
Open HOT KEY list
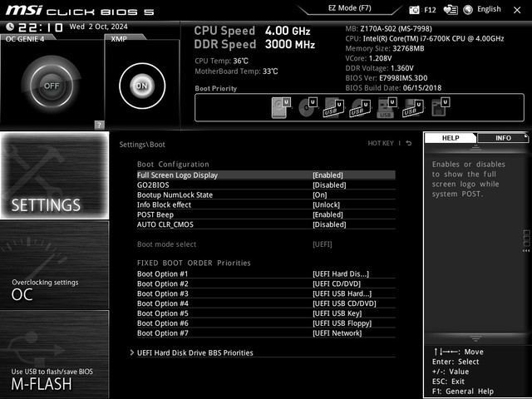pyautogui.click(x=381, y=144)
